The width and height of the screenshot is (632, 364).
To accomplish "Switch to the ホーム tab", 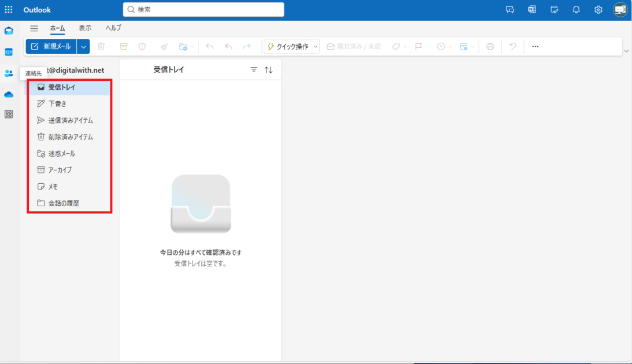I will tap(57, 28).
